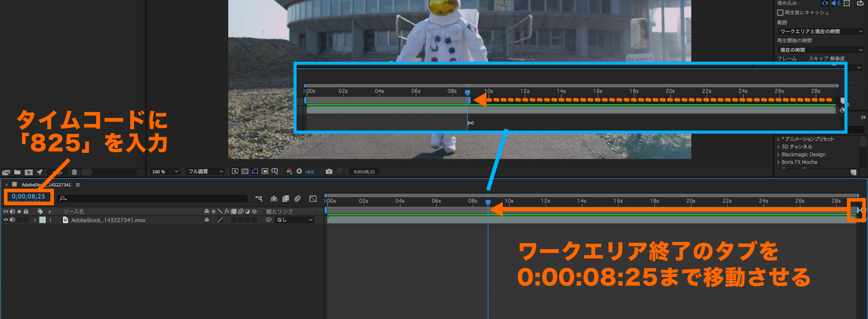The image size is (868, 319).
Task: Open the フル画質 resolution dropdown
Action: [205, 172]
